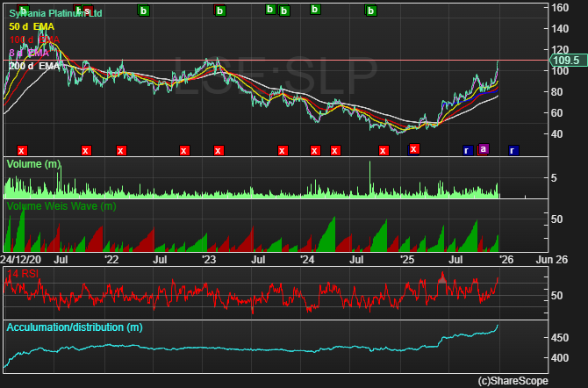Click the Sylvania Platinum Ltd chart title
588x388 pixels.
(54, 15)
